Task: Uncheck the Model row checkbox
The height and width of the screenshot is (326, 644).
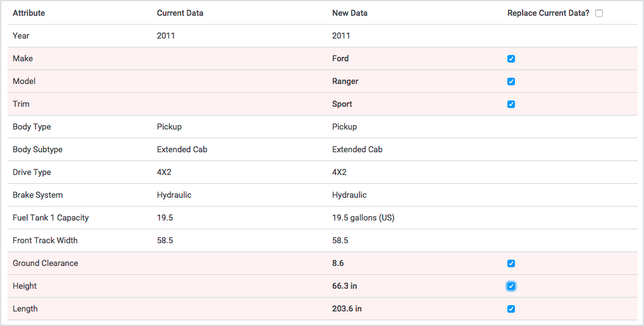Action: click(511, 81)
